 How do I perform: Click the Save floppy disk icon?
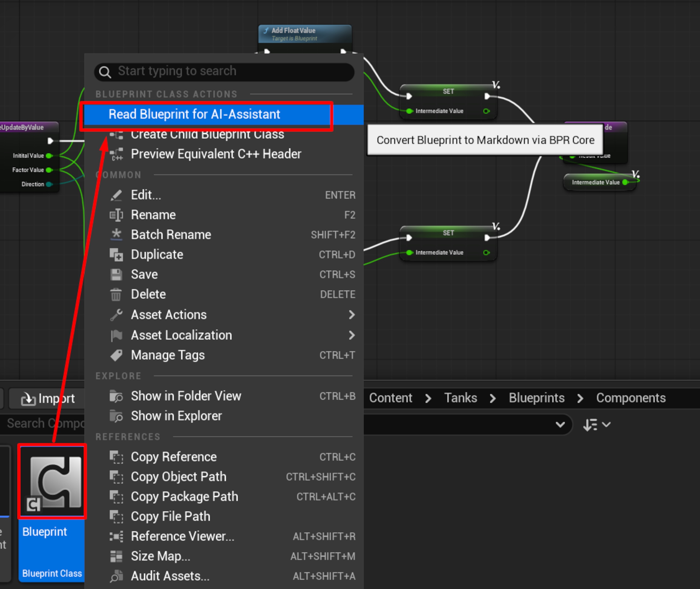(116, 274)
